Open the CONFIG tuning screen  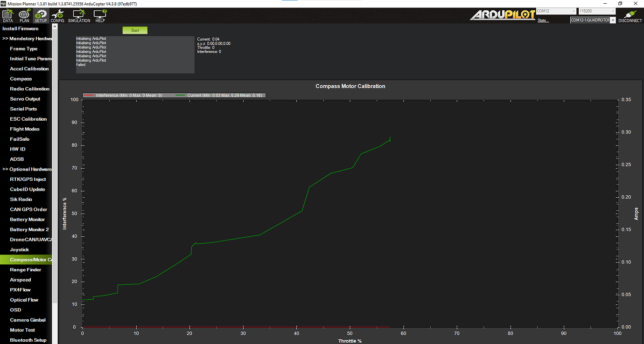coord(57,15)
